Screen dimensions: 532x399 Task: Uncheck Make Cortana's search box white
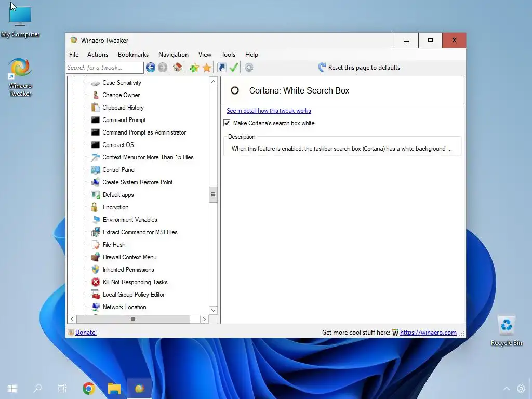(x=227, y=123)
